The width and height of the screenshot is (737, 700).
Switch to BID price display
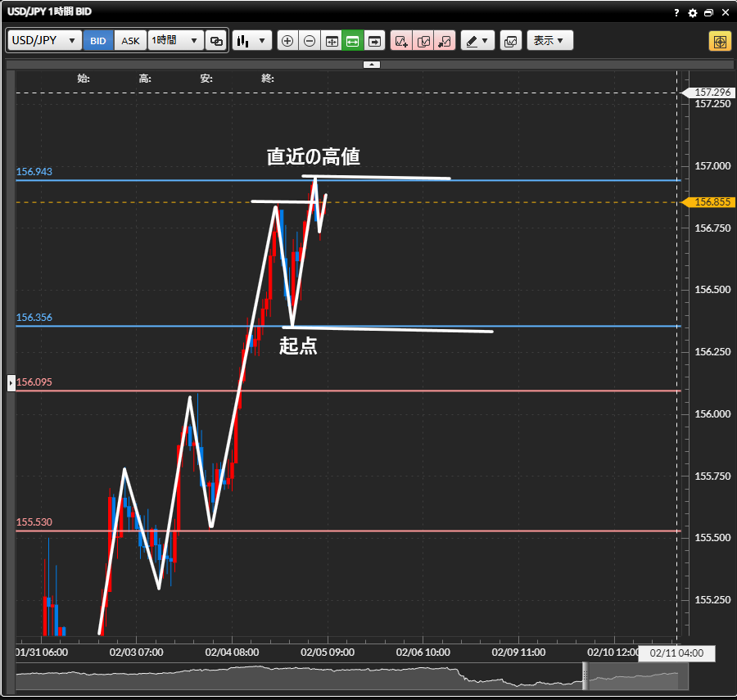(98, 40)
